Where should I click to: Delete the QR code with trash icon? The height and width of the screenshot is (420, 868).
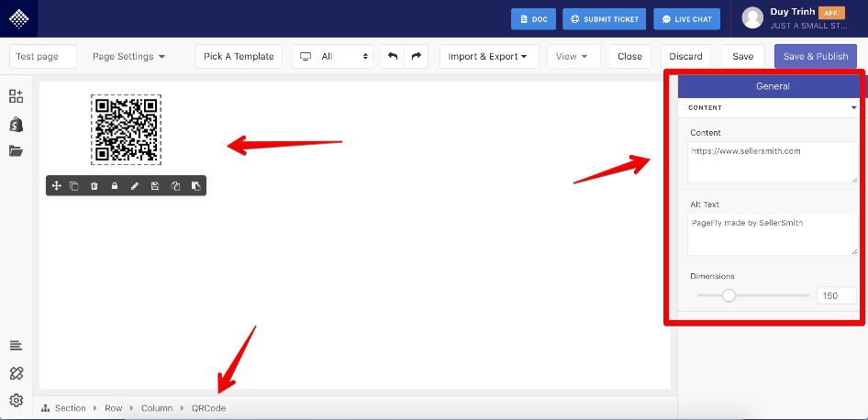coord(95,186)
